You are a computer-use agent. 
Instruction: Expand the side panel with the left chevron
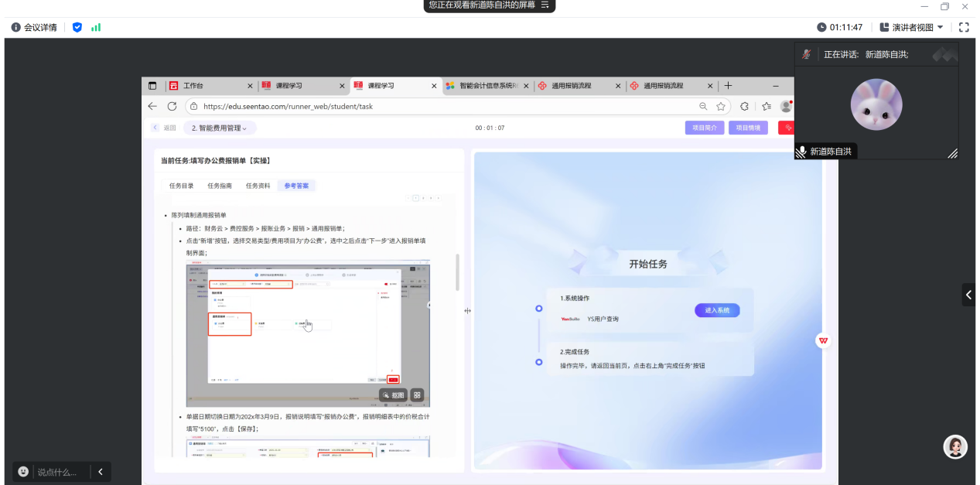click(x=968, y=295)
